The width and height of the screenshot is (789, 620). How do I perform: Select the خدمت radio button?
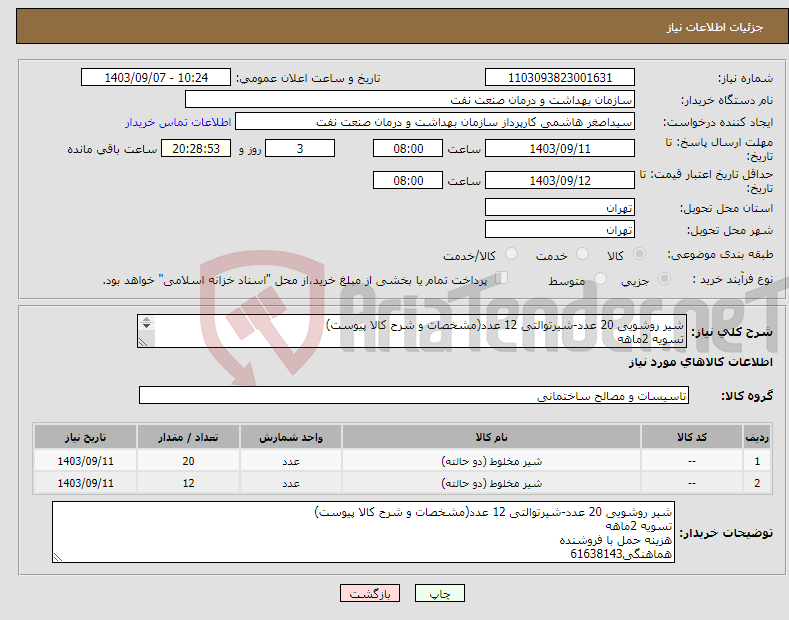pyautogui.click(x=582, y=254)
